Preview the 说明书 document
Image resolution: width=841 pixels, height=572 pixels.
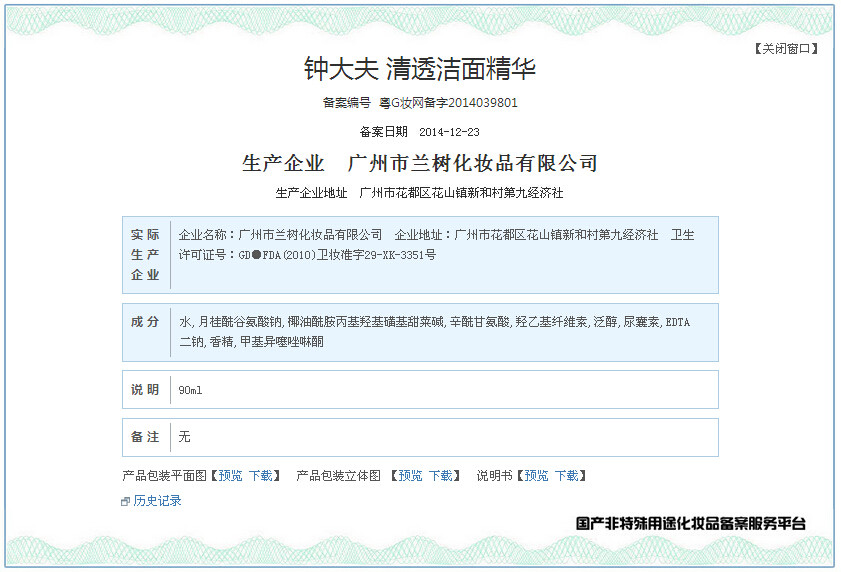[x=536, y=476]
